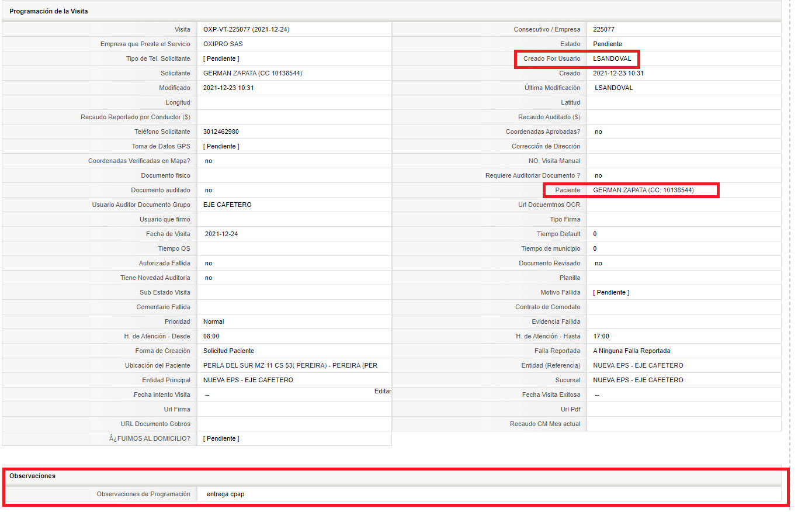This screenshot has width=812, height=512.
Task: Click the Observaciones section header
Action: (x=32, y=476)
